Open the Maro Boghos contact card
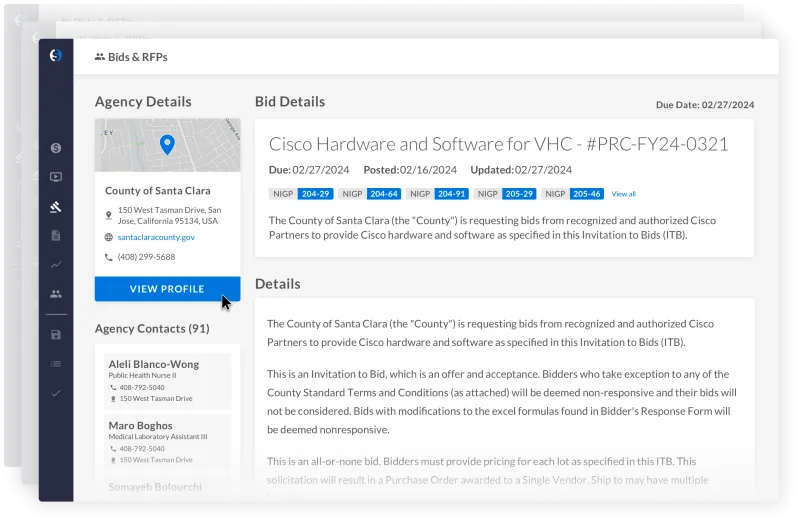 tap(167, 442)
